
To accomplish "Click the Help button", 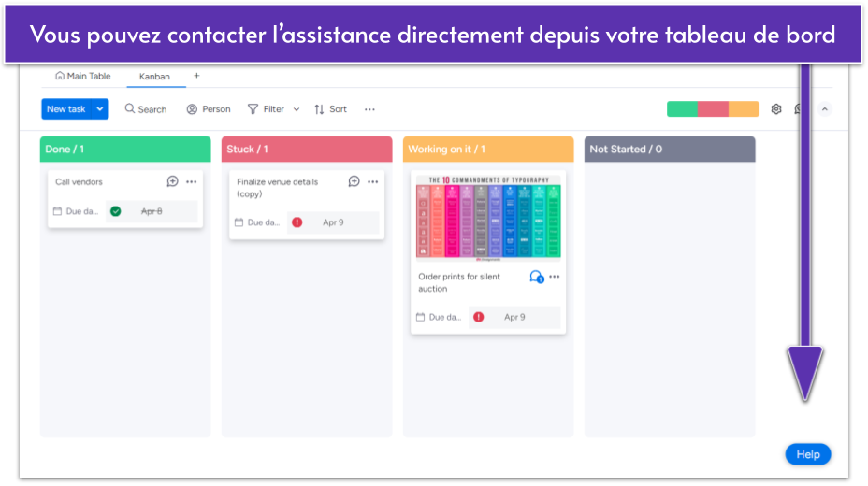I will point(808,454).
